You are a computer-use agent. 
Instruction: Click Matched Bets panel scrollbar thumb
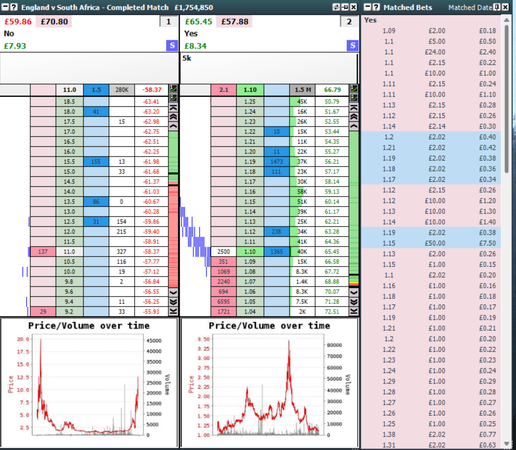(x=507, y=99)
